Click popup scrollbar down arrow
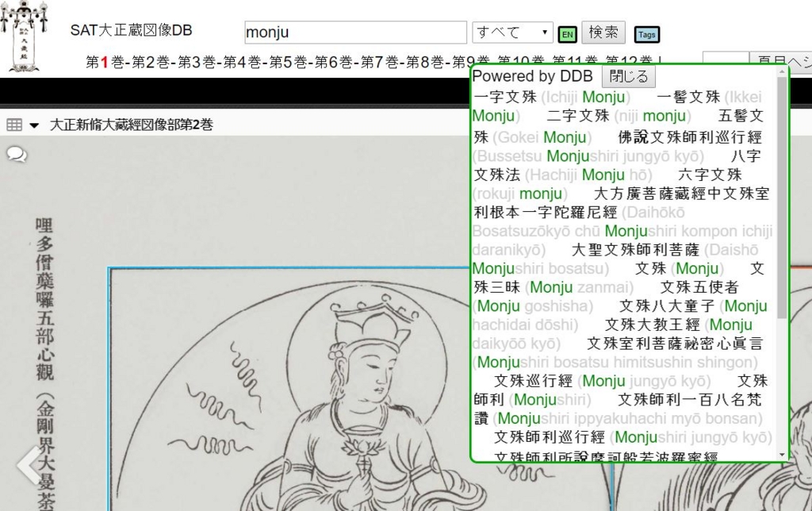Screen dimensions: 812x511 782,455
